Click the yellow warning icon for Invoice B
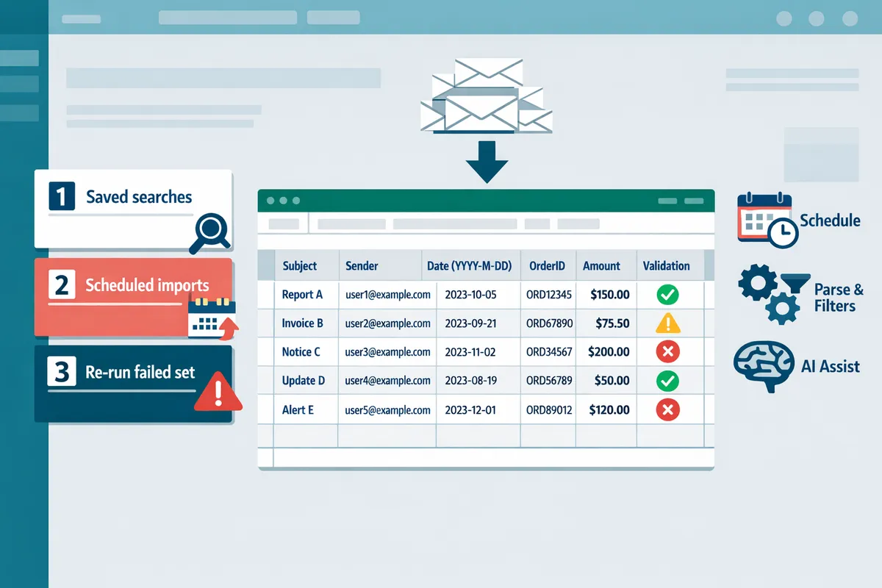The height and width of the screenshot is (588, 882). 667,323
